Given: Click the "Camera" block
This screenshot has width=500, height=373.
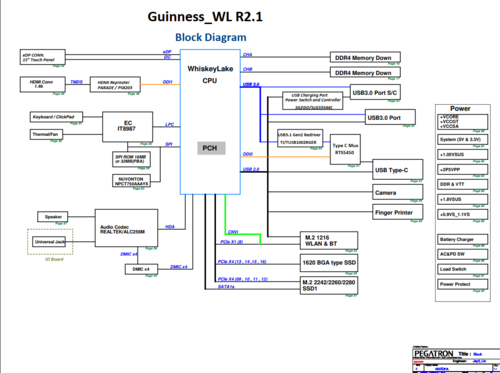Looking at the screenshot, I should point(397,192).
